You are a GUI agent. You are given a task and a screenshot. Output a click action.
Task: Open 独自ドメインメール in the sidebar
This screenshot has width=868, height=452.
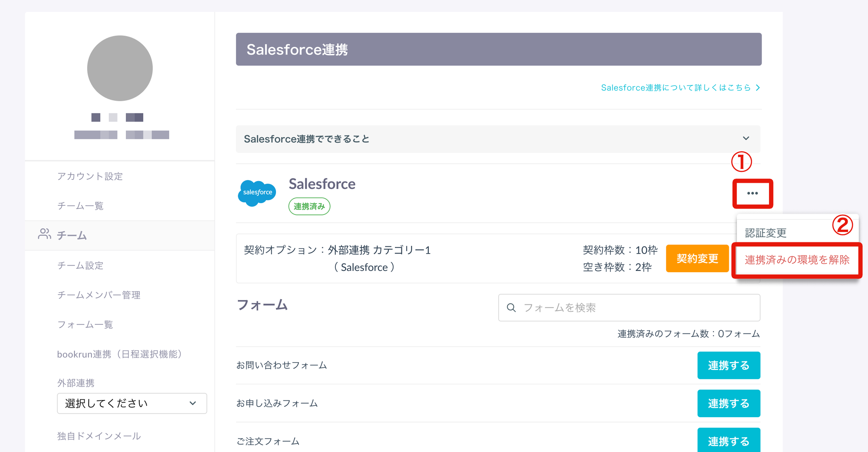[x=99, y=436]
